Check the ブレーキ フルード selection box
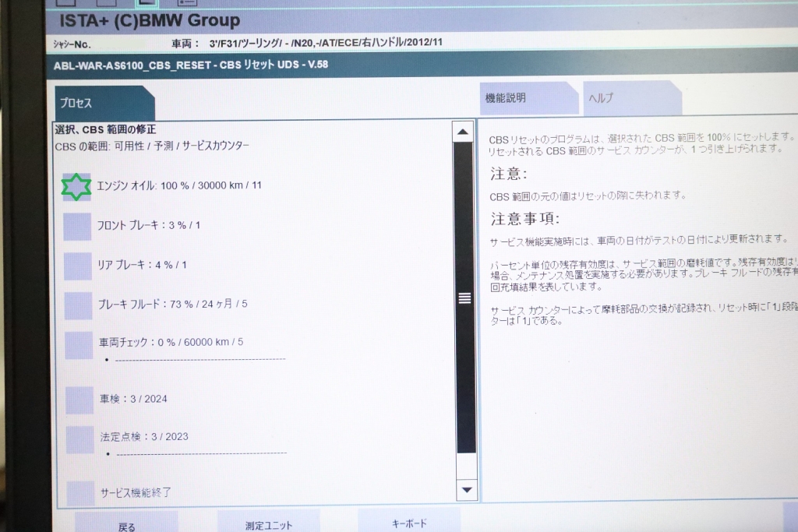 79,305
